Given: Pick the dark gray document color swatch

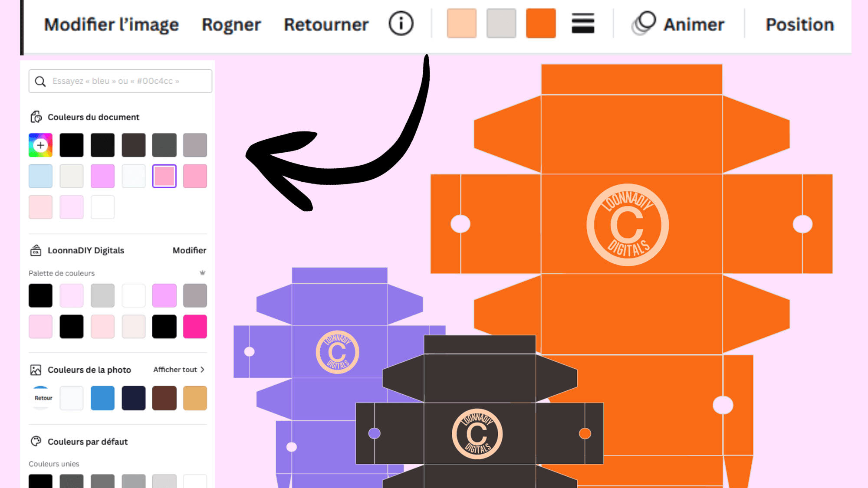Looking at the screenshot, I should (164, 145).
